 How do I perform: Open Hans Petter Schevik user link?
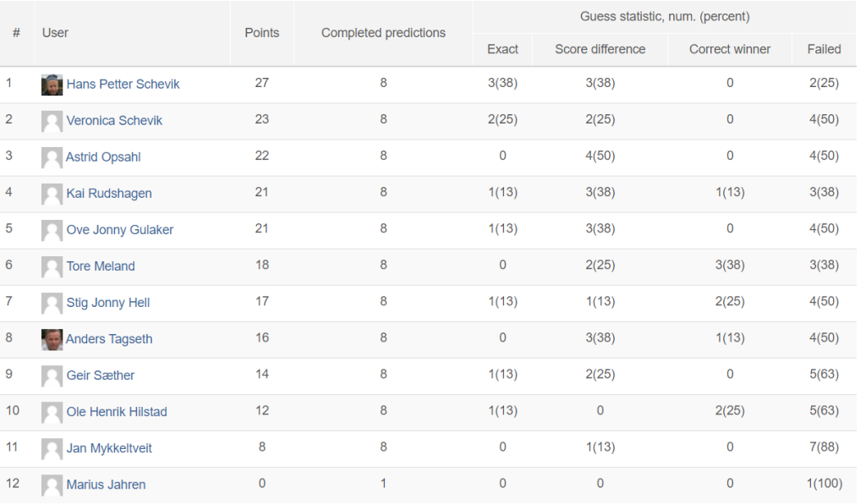click(x=123, y=85)
